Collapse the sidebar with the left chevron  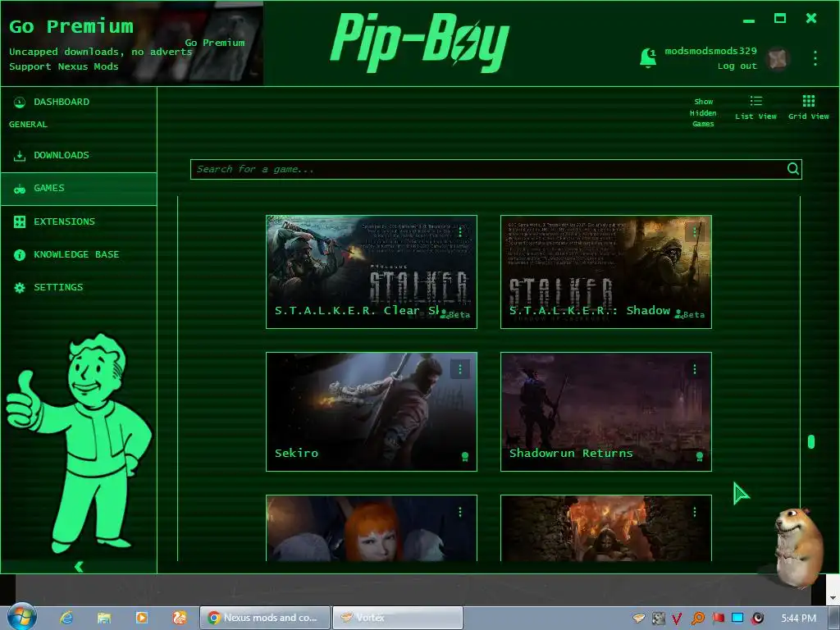point(79,567)
